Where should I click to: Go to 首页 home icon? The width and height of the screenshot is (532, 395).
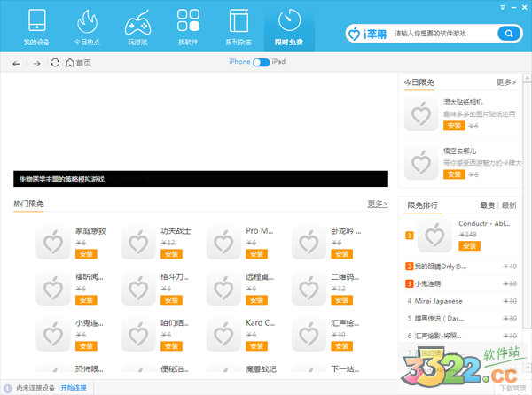point(78,63)
